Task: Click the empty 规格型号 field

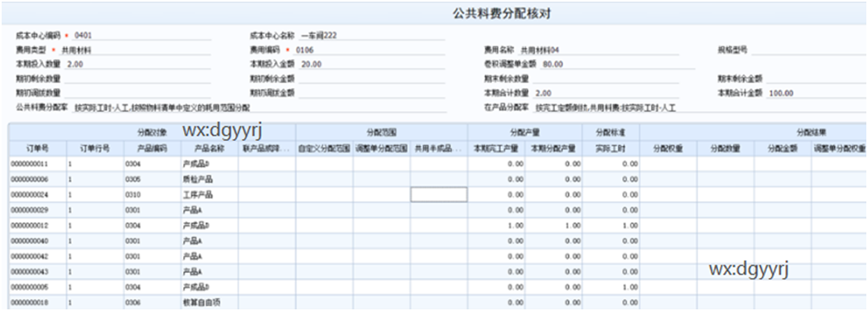Action: [x=808, y=50]
